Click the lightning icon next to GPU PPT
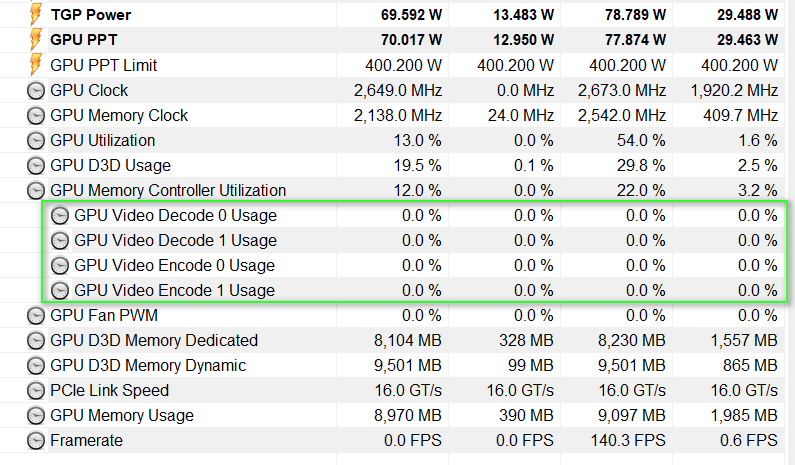This screenshot has width=795, height=465. coord(36,40)
